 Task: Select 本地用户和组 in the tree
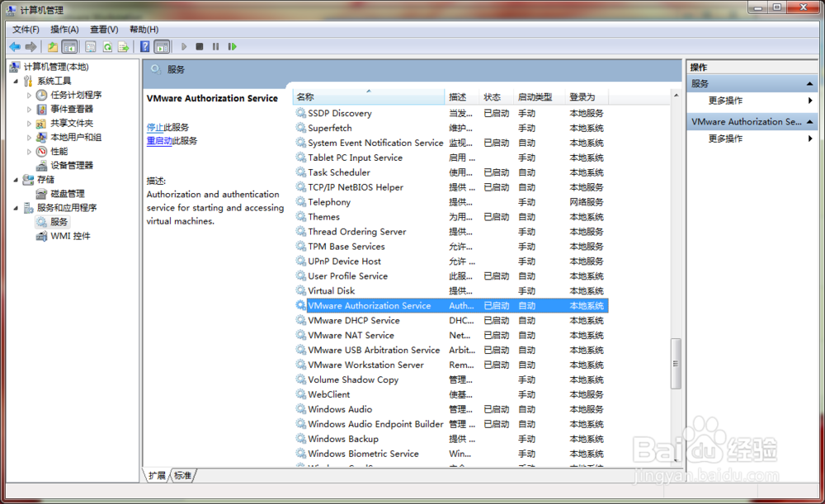point(76,137)
